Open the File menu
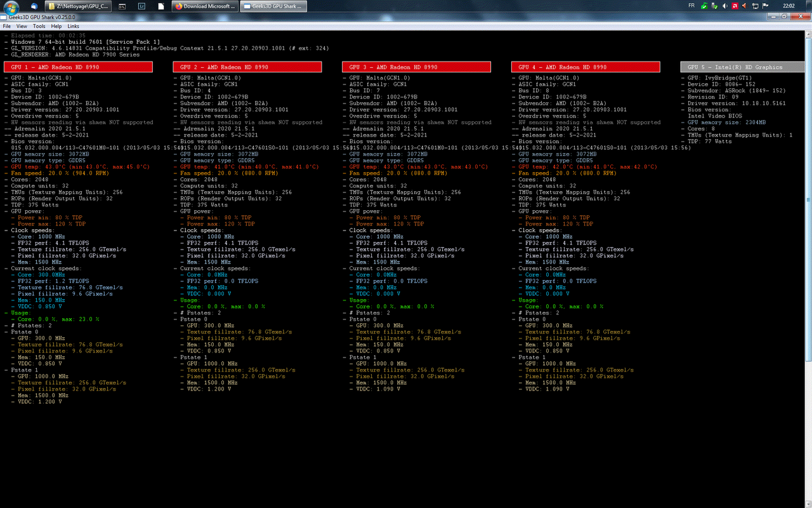The image size is (812, 508). (x=7, y=26)
